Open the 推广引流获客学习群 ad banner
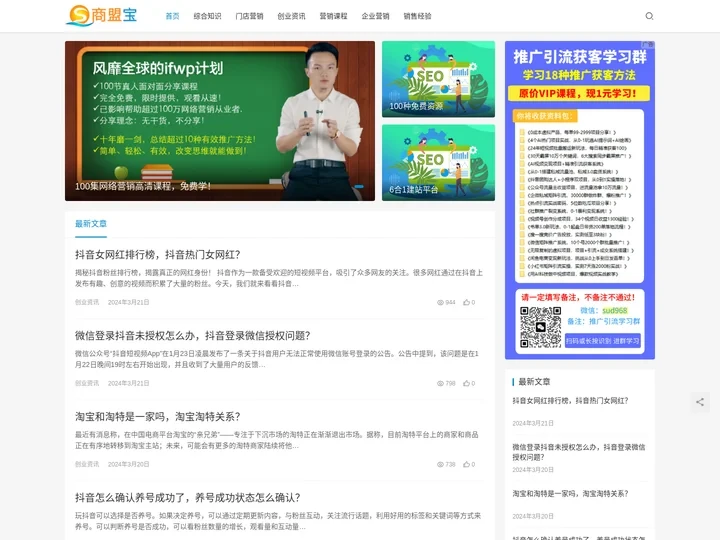The width and height of the screenshot is (720, 540). pyautogui.click(x=580, y=200)
